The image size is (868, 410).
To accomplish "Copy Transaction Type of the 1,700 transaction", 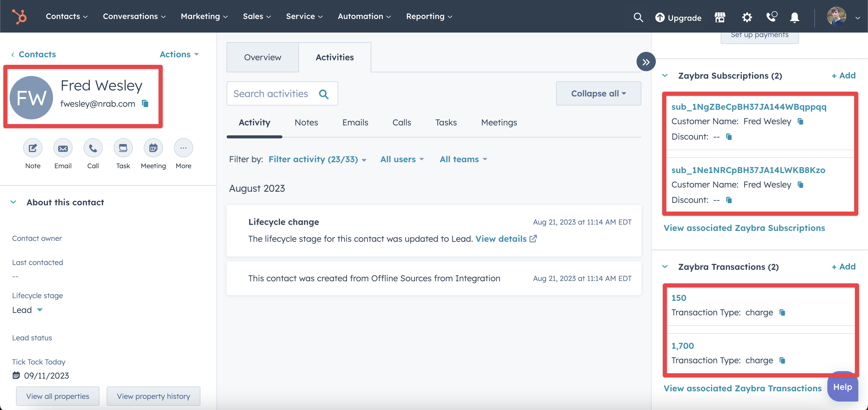I will tap(782, 361).
